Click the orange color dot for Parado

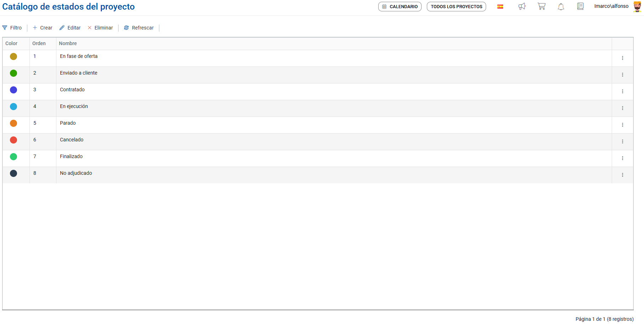(13, 123)
